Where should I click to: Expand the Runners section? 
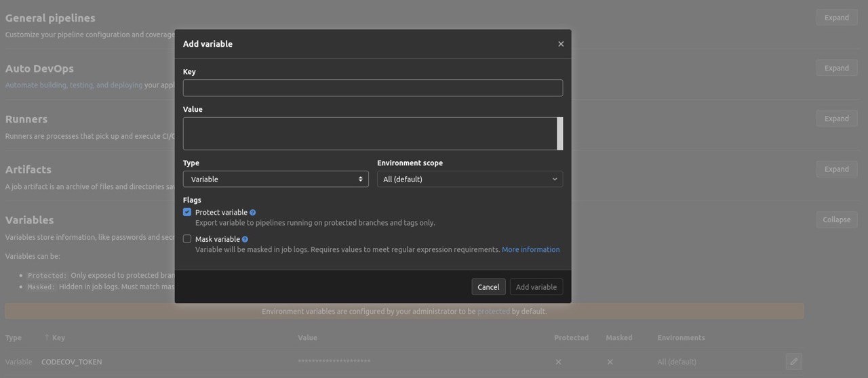click(x=837, y=119)
